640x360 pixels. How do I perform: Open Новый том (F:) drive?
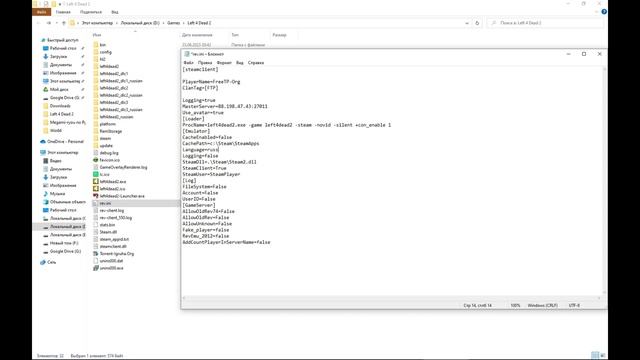coord(64,243)
